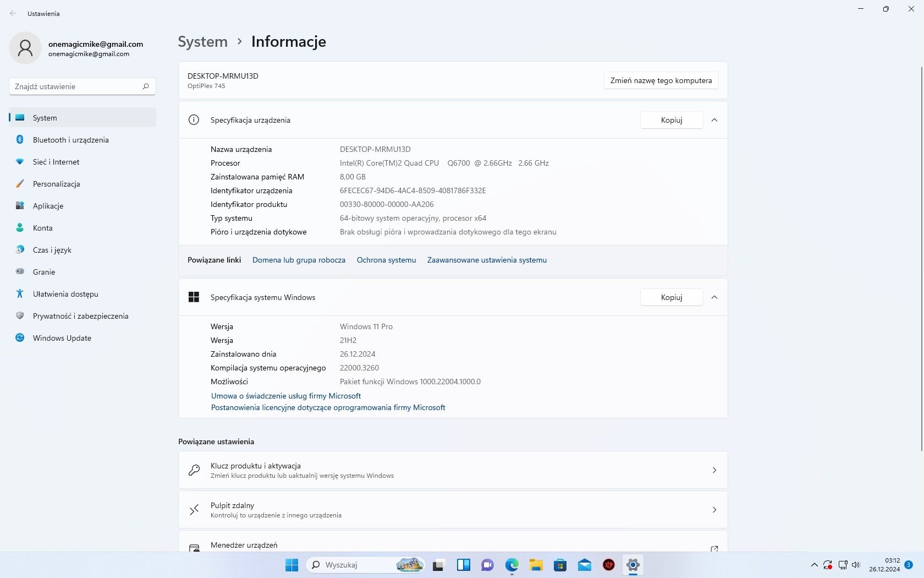Open clock and date 03:12 in taskbar
The height and width of the screenshot is (578, 924).
884,565
